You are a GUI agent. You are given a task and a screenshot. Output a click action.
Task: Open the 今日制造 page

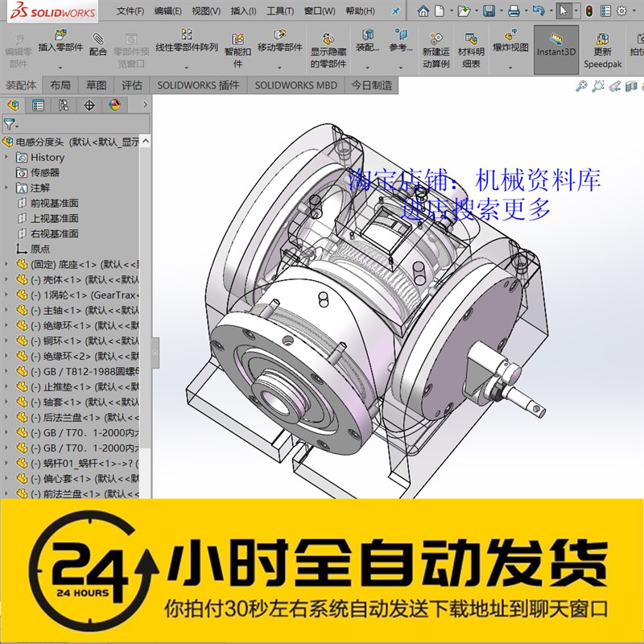click(370, 83)
